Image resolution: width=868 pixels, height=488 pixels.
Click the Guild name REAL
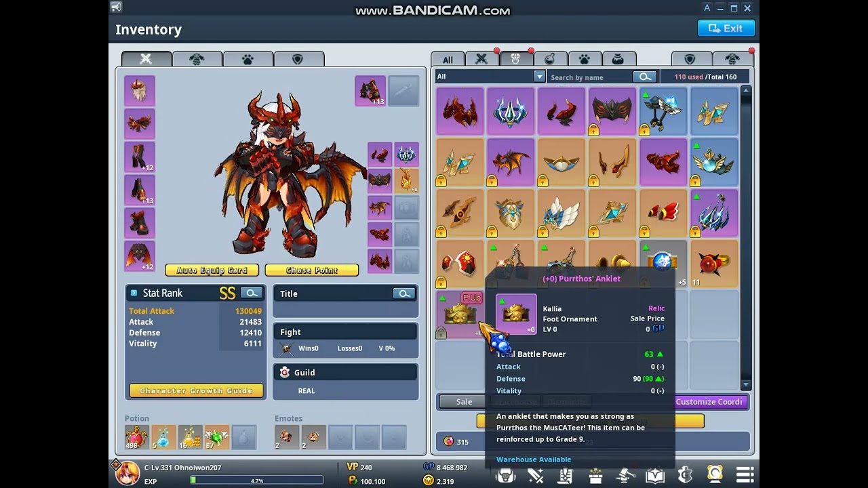tap(307, 391)
